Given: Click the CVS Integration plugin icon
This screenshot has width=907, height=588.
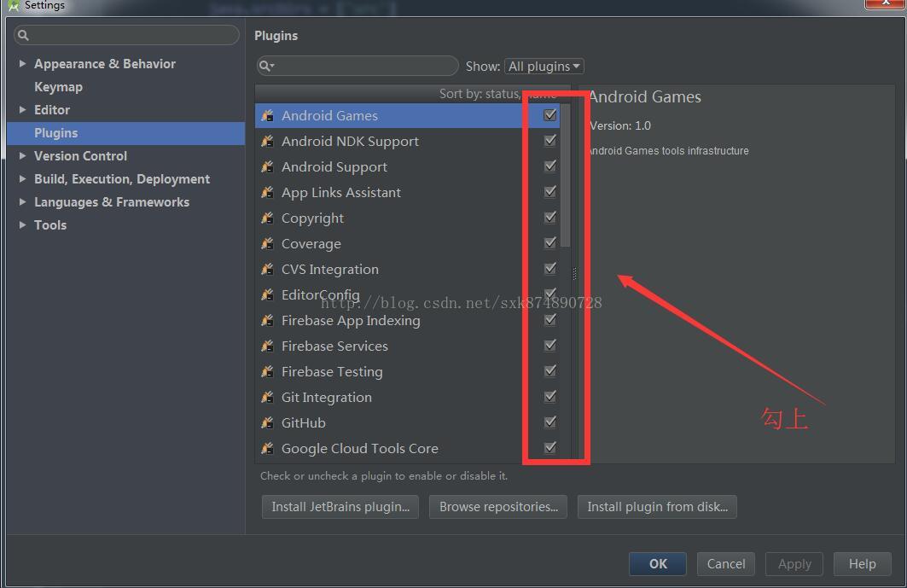Looking at the screenshot, I should pos(267,269).
